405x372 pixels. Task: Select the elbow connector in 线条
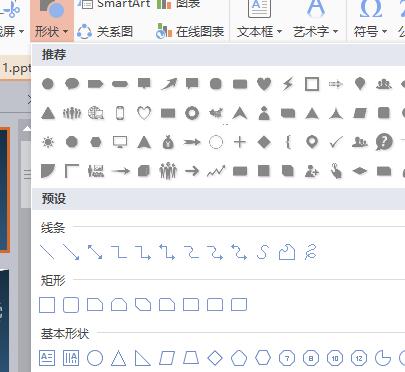[119, 252]
